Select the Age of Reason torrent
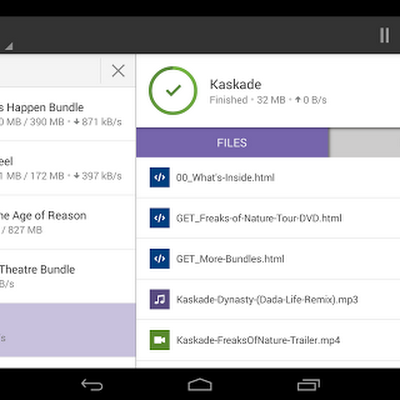 (x=68, y=222)
